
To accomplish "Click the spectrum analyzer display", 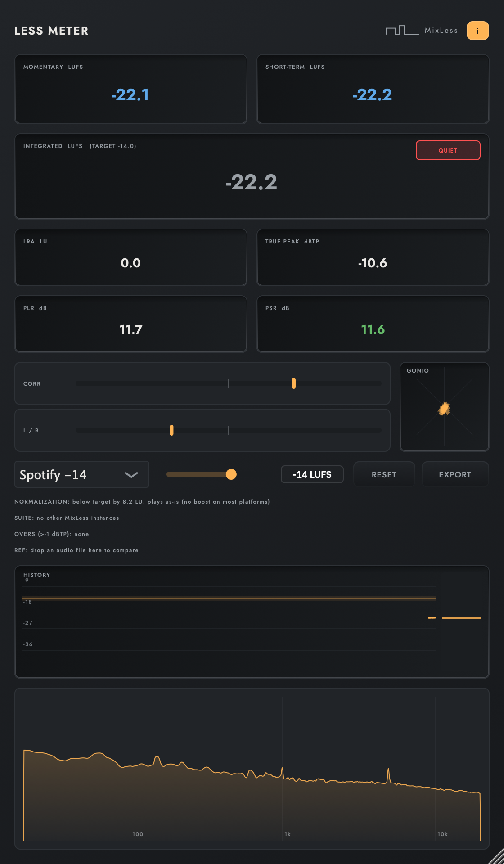I will [252, 769].
